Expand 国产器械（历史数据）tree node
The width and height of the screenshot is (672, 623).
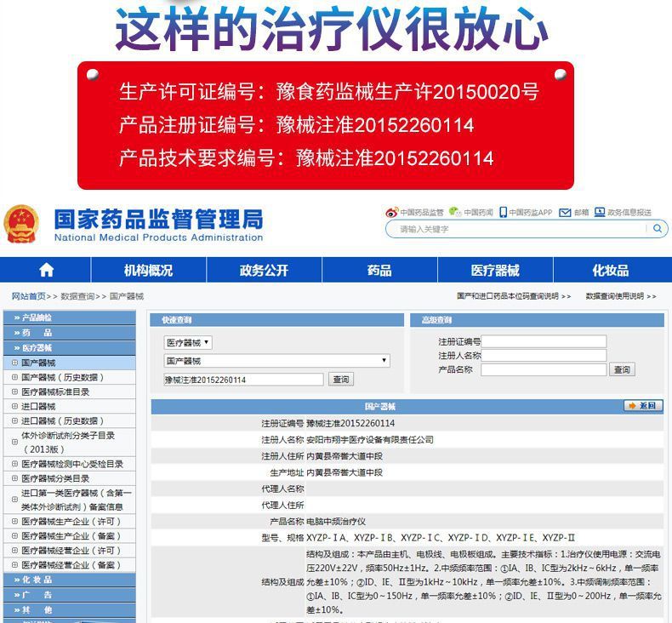point(14,377)
